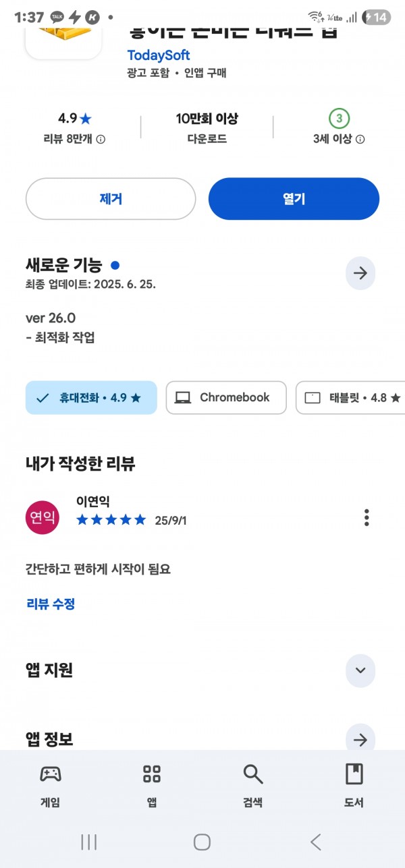This screenshot has width=405, height=868.
Task: Tap the 연익 reviewer avatar
Action: pyautogui.click(x=43, y=518)
